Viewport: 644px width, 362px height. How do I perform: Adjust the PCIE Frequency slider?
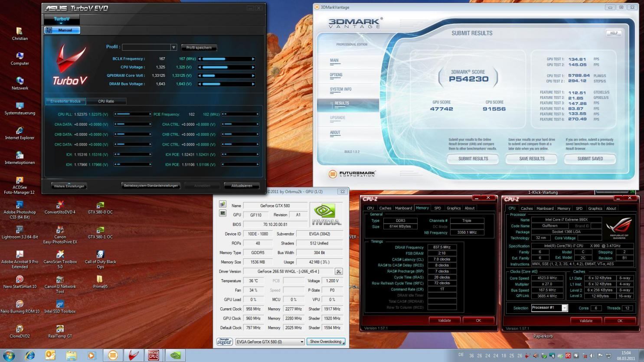(240, 114)
